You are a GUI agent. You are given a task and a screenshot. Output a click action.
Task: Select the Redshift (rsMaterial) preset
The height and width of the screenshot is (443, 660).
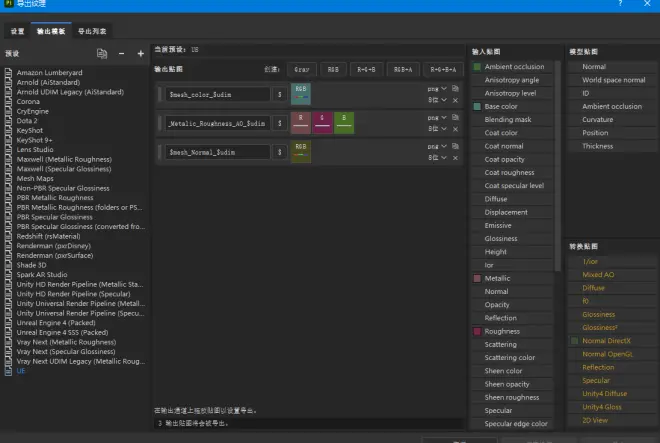coord(48,236)
